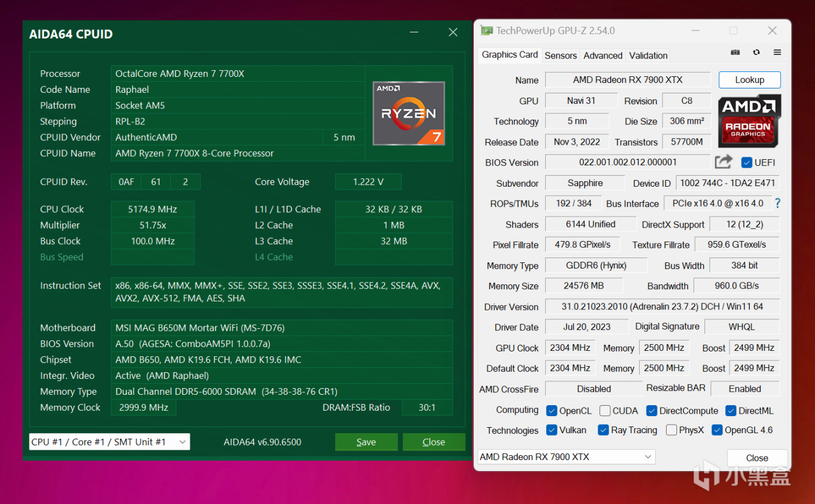Image resolution: width=815 pixels, height=504 pixels.
Task: Click the Bus Width 384 bit value
Action: (x=744, y=265)
